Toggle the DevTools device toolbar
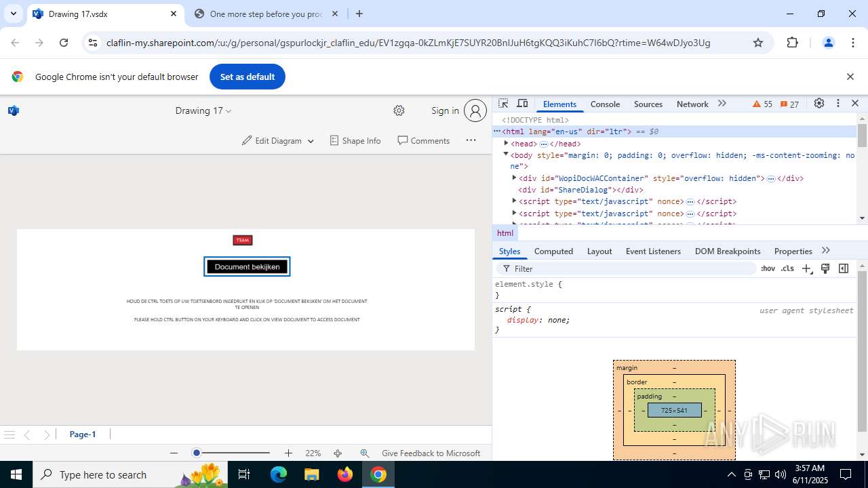 coord(522,103)
